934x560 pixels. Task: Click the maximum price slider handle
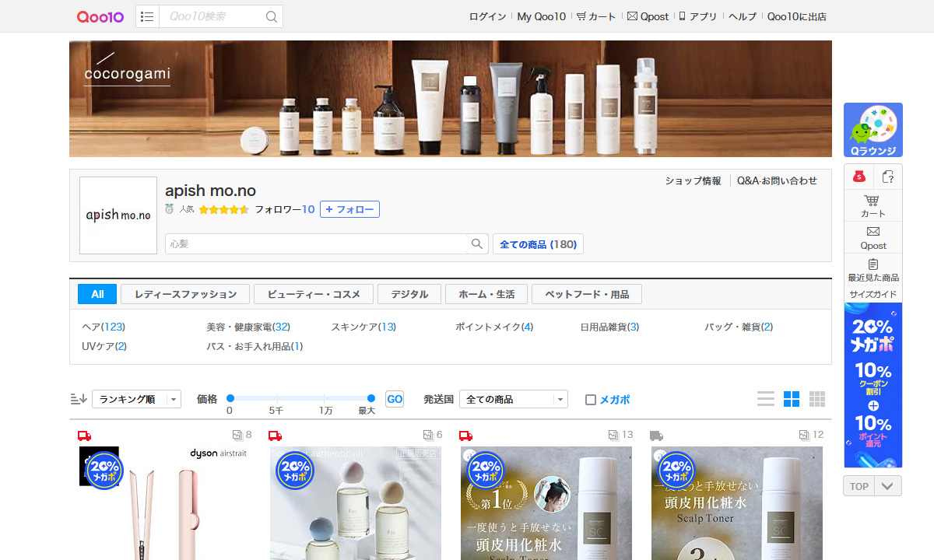coord(371,398)
